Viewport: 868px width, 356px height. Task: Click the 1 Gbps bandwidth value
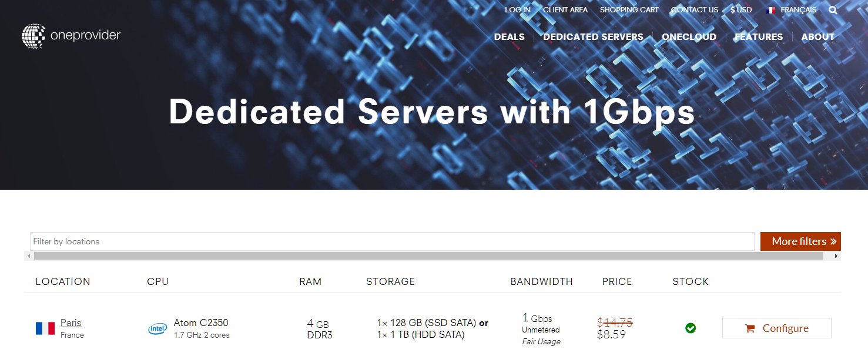pos(537,318)
